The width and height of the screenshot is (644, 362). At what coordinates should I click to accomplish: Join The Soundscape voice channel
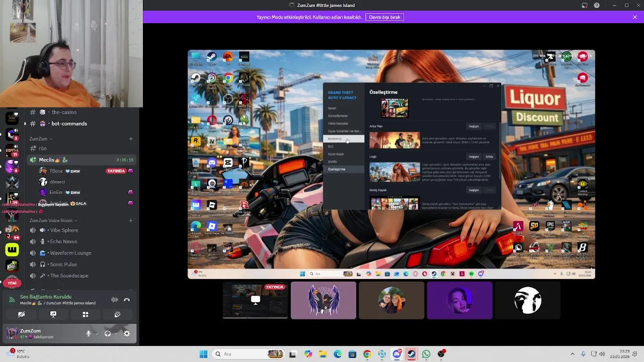tap(80, 276)
